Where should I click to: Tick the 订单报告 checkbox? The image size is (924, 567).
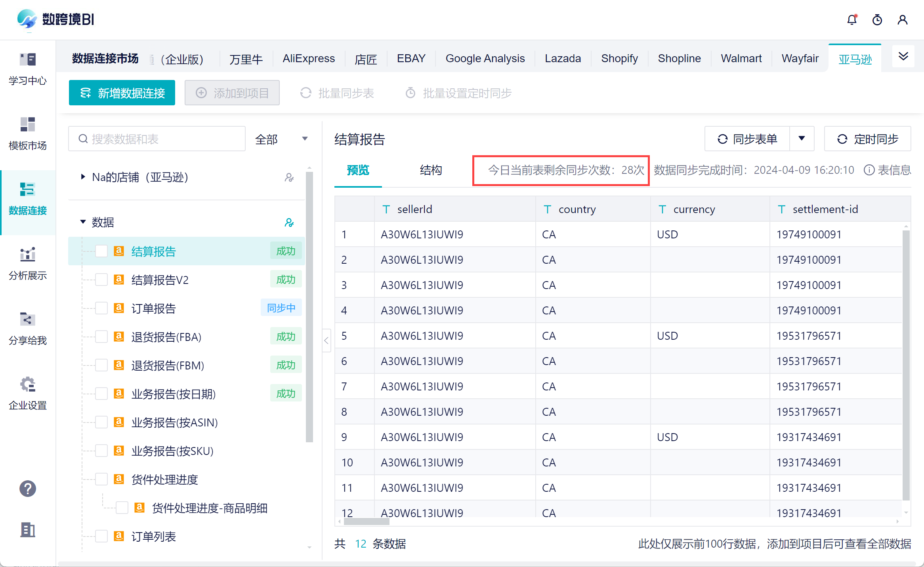tap(101, 308)
